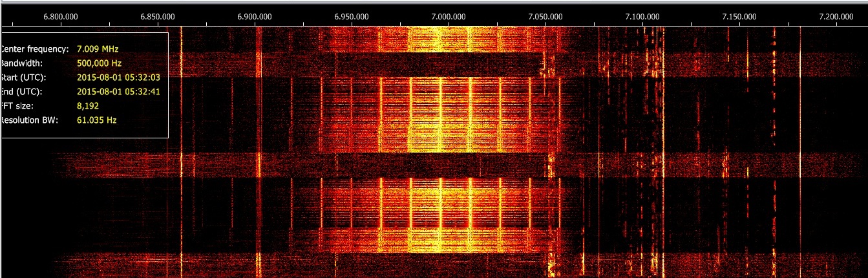
Task: Click the 6.850.000 frequency axis label
Action: point(158,16)
